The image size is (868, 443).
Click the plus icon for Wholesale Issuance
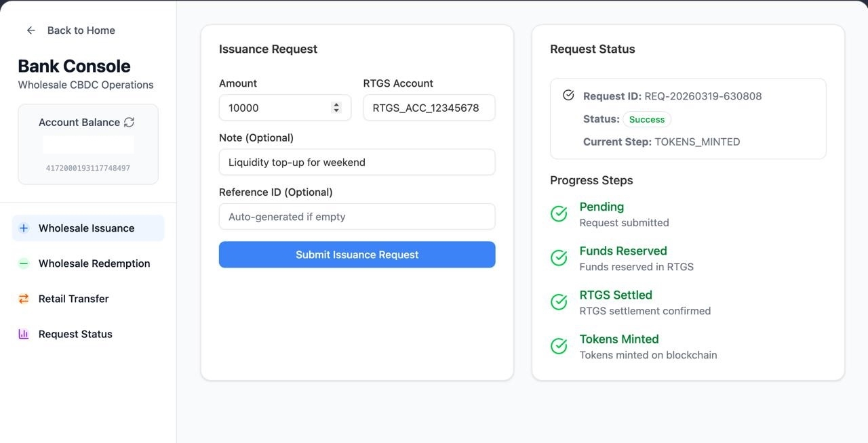click(24, 228)
